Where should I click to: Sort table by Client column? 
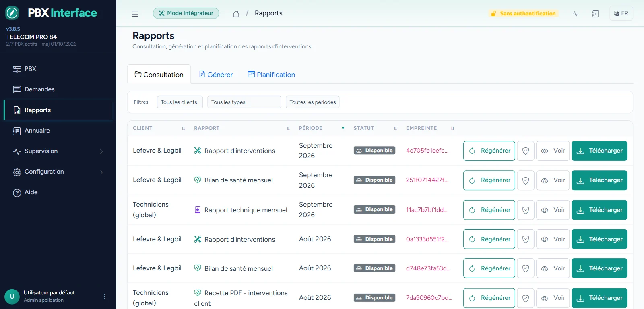159,128
